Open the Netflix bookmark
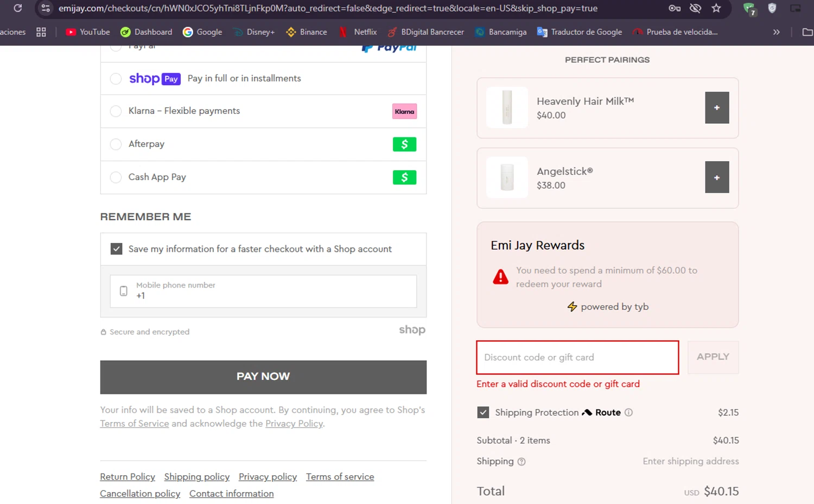814x504 pixels. pos(358,32)
